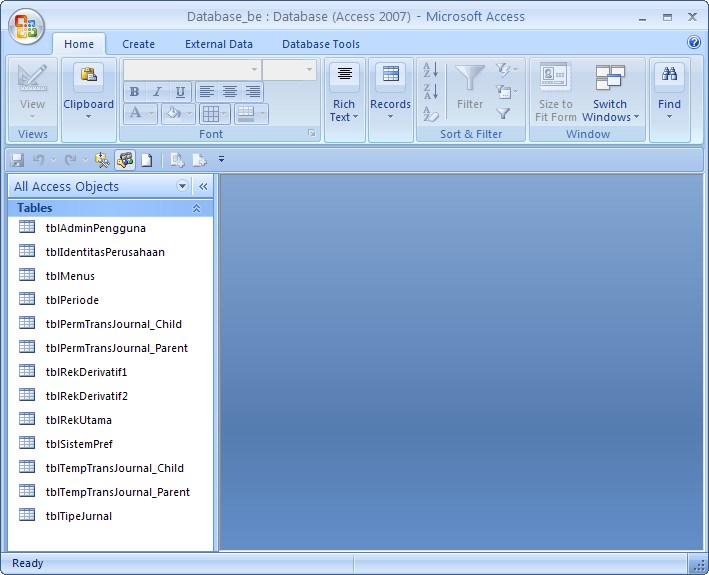Click Save in Quick Access Toolbar
Viewport: 709px width, 575px height.
[17, 160]
